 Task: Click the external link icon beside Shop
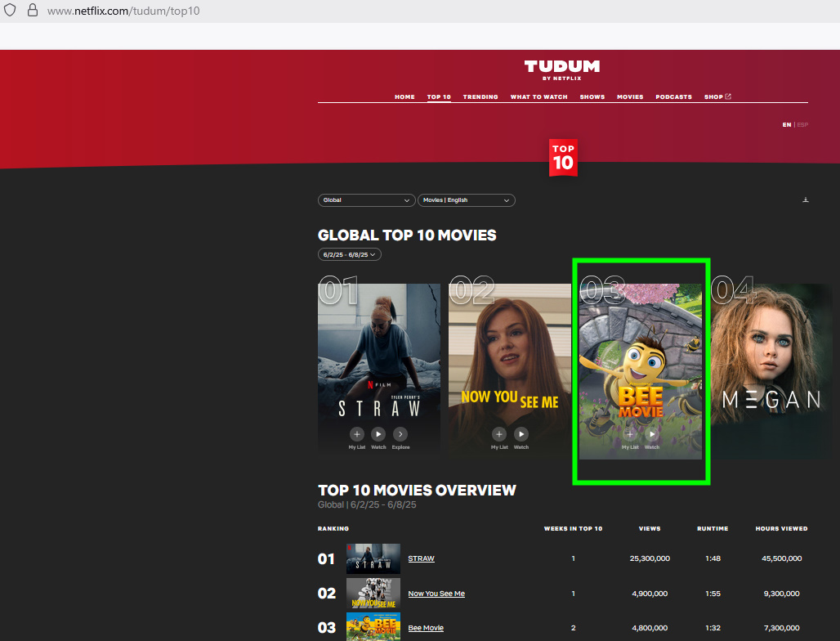click(728, 96)
